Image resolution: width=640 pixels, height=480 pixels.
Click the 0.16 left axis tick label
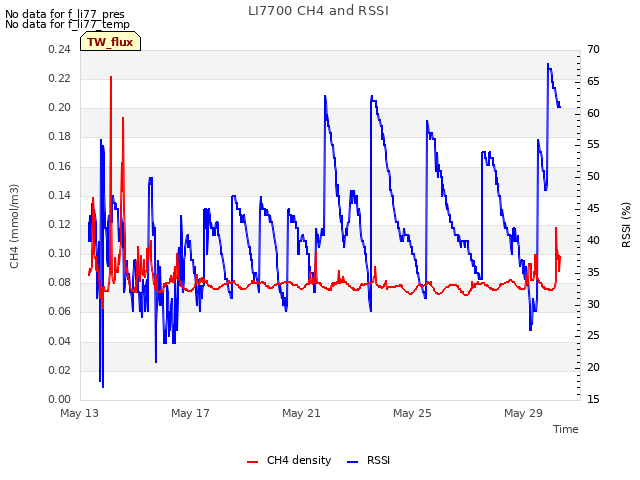tap(59, 166)
